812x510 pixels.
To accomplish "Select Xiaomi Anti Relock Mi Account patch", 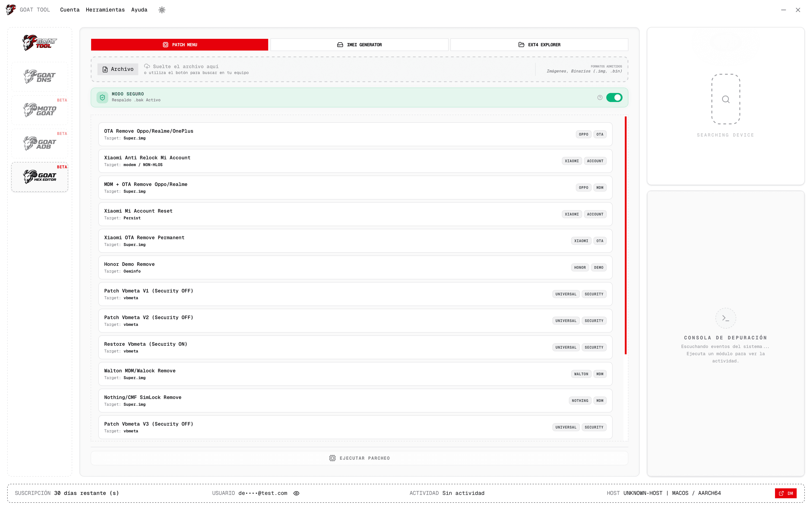I will pyautogui.click(x=355, y=161).
